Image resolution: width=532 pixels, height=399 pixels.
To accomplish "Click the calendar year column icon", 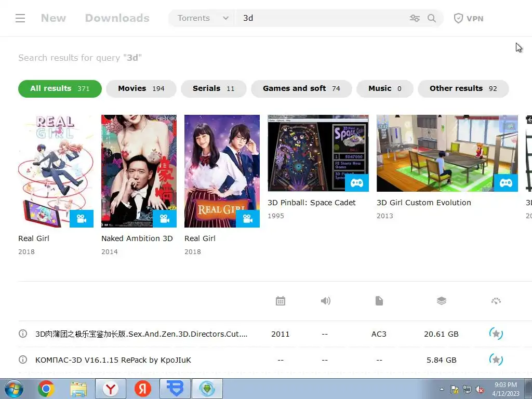I will (x=280, y=301).
